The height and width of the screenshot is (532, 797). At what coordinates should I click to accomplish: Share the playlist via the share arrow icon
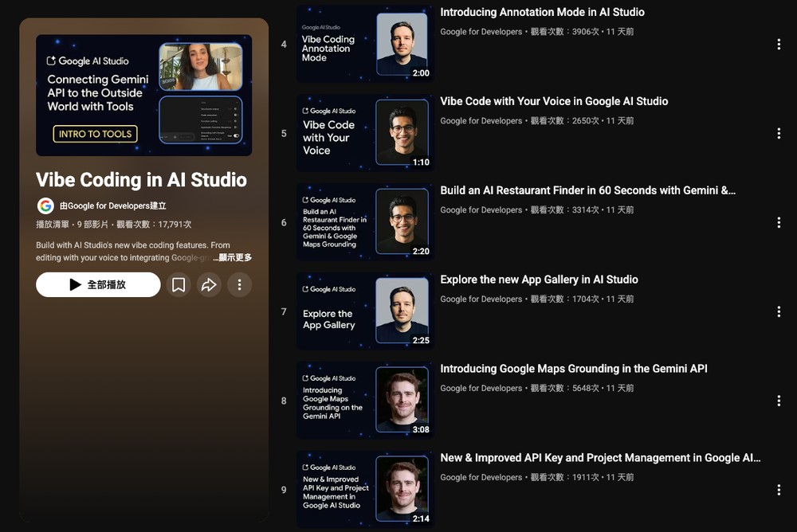tap(209, 284)
